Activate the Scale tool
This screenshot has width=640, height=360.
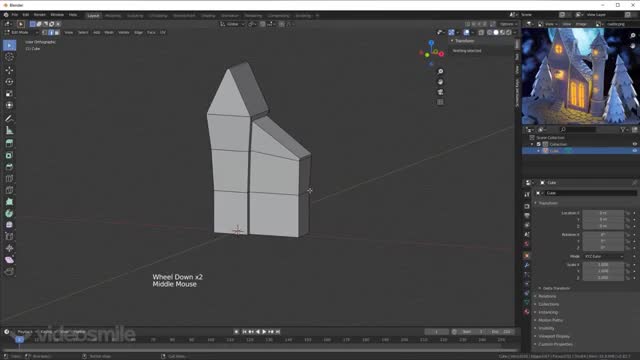point(9,94)
